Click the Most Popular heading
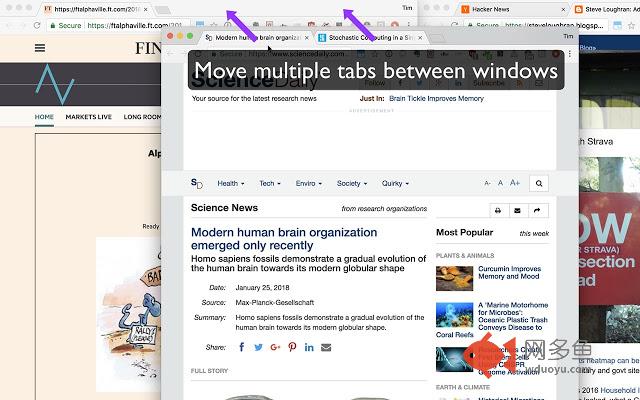This screenshot has height=400, width=640. [x=464, y=232]
